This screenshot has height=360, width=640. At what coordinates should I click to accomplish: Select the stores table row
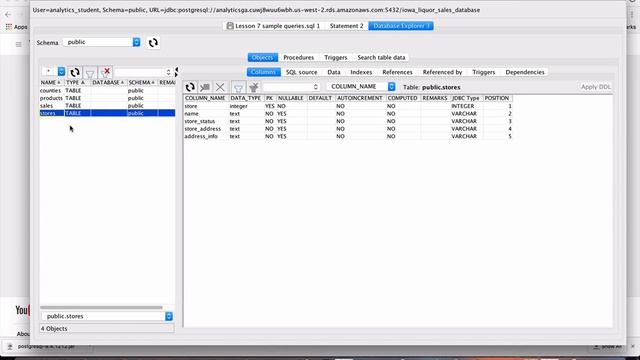pyautogui.click(x=107, y=113)
